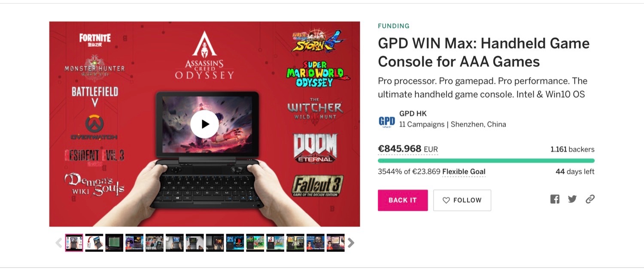Click the campaign title GPD WIN Max
This screenshot has height=271, width=644.
tap(484, 52)
